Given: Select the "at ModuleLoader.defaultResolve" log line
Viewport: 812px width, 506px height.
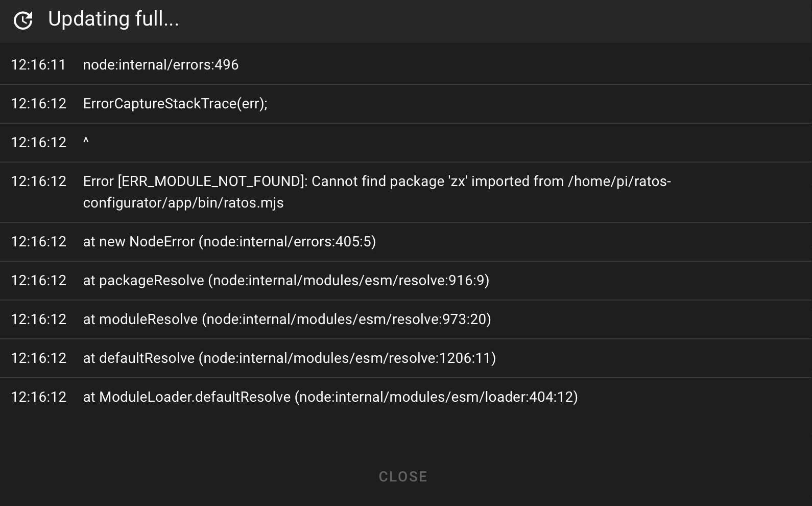Looking at the screenshot, I should pyautogui.click(x=330, y=397).
